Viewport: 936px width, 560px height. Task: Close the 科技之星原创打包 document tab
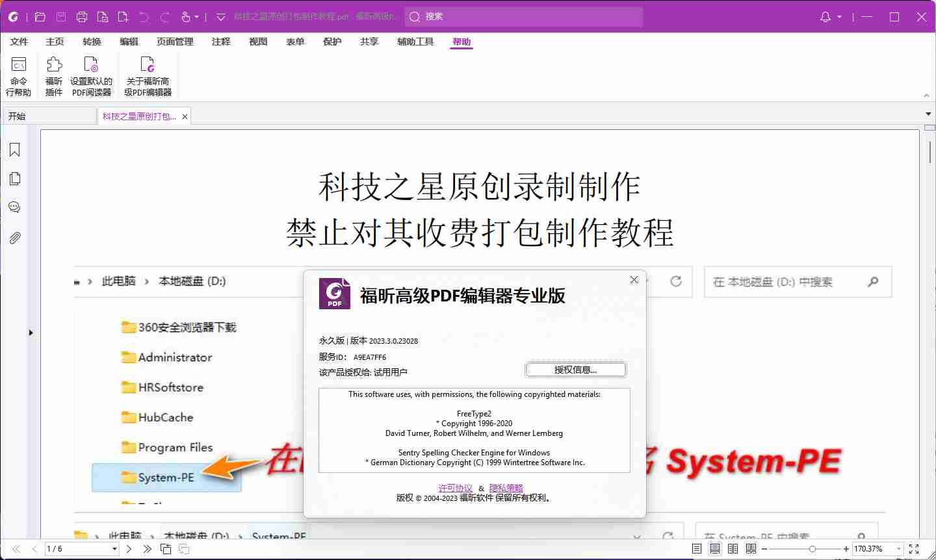(185, 117)
